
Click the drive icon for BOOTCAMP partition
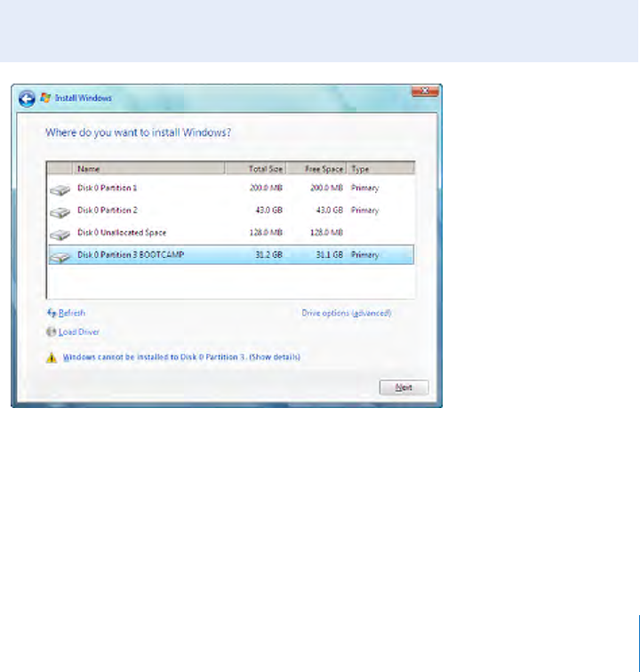(60, 256)
